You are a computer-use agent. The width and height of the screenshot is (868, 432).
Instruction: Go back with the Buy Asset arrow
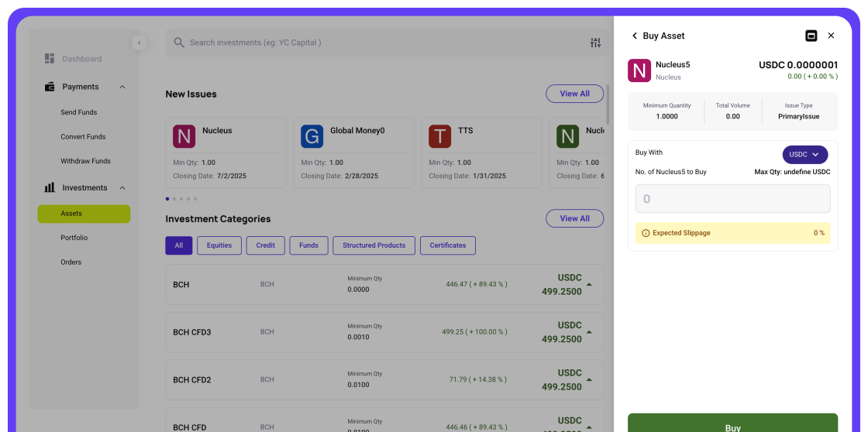[x=635, y=36]
